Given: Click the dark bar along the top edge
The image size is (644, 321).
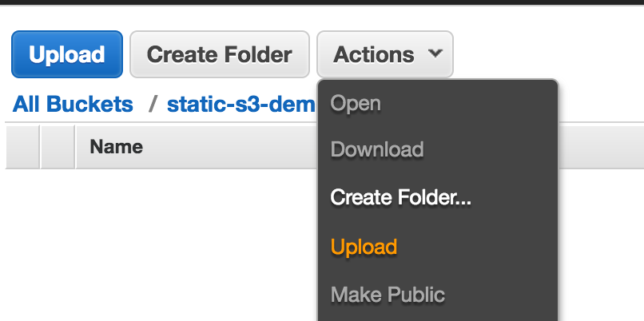Looking at the screenshot, I should 322,2.
